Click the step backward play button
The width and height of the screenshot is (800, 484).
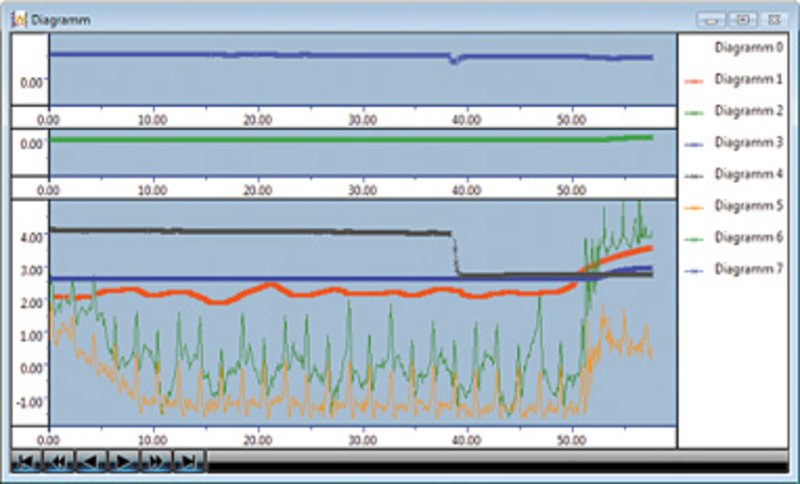91,462
